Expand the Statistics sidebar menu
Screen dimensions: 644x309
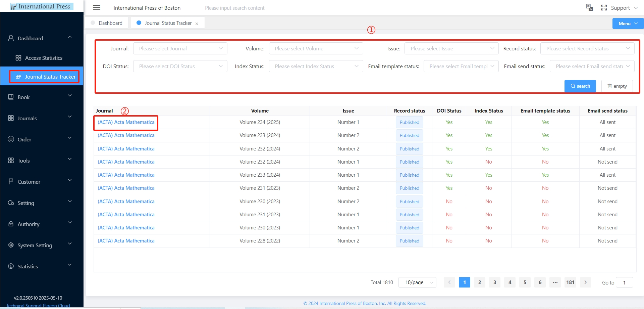coord(42,266)
